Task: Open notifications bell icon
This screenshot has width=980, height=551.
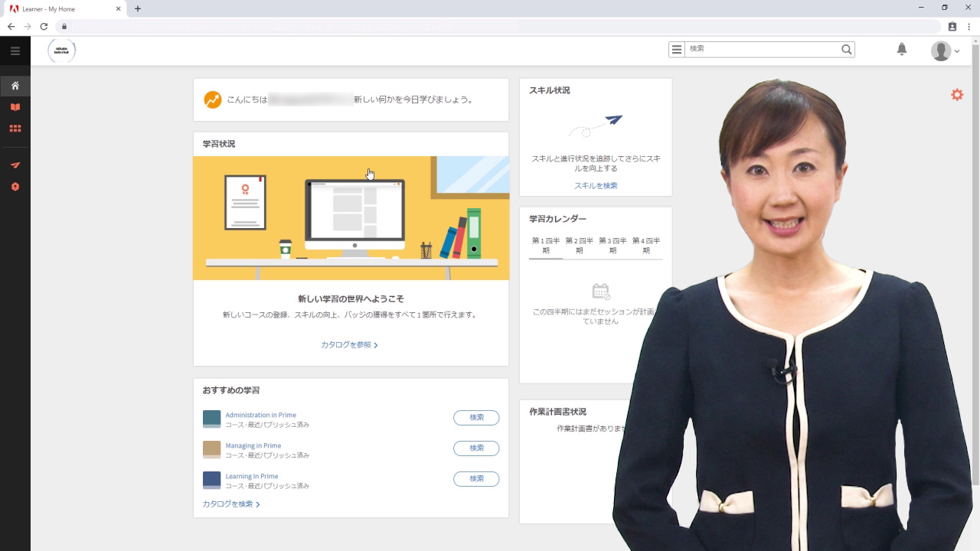Action: (x=902, y=50)
